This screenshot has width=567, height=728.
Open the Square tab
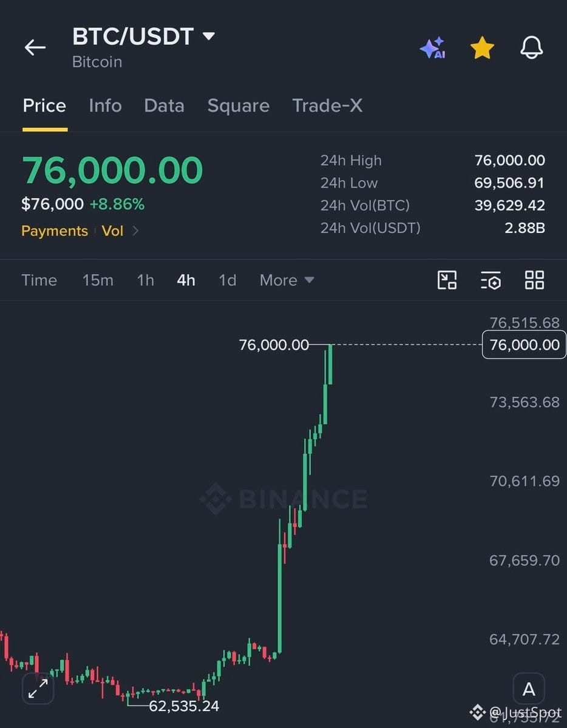pos(238,106)
